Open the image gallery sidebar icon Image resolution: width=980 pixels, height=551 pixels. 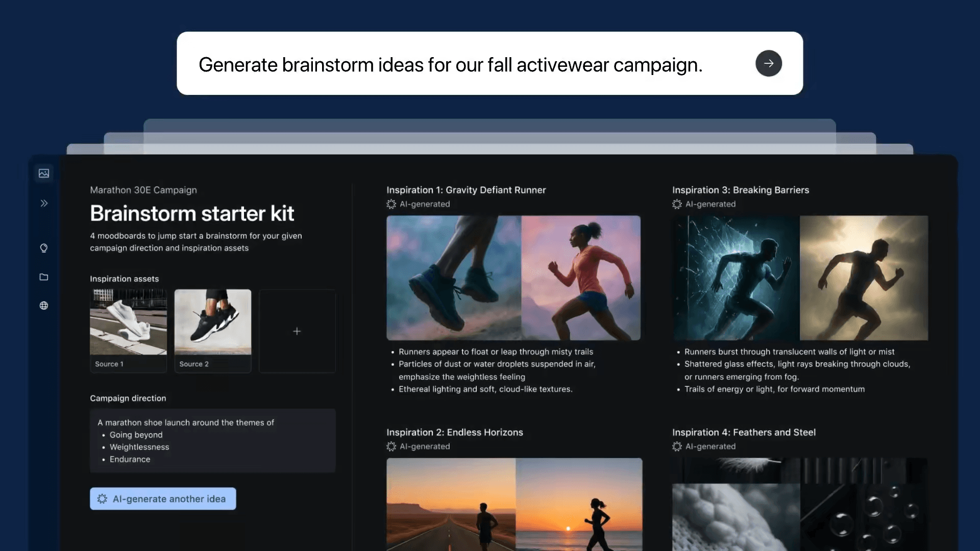44,173
